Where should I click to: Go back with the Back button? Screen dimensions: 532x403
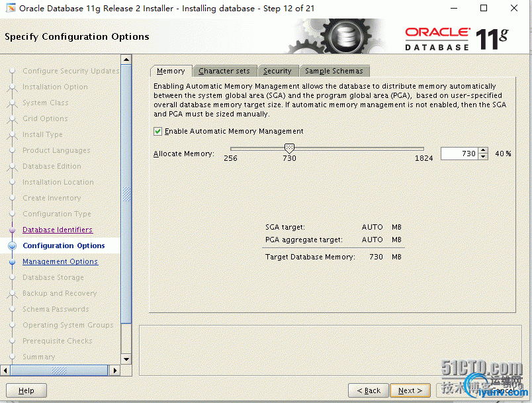tap(369, 390)
